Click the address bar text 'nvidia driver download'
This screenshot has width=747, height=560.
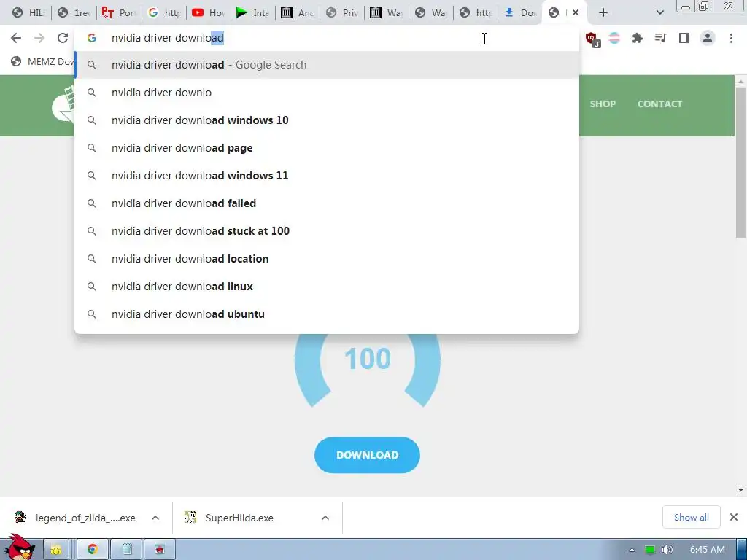167,38
